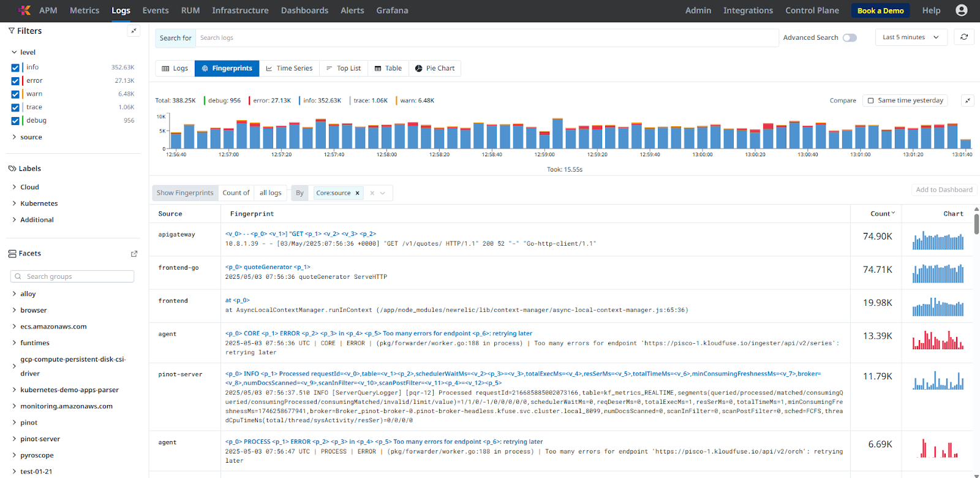Click the Search groups facet field
The image size is (980, 478).
[x=72, y=276]
